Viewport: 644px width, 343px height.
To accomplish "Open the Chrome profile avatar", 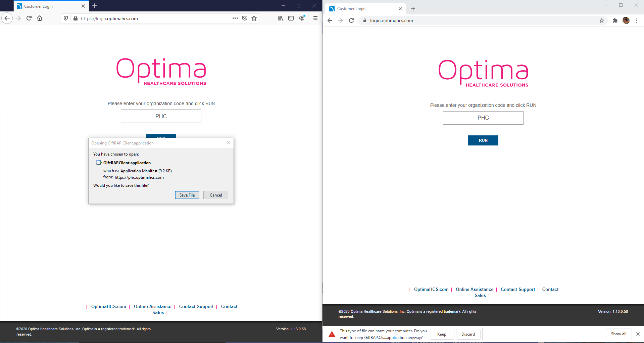I will [626, 20].
